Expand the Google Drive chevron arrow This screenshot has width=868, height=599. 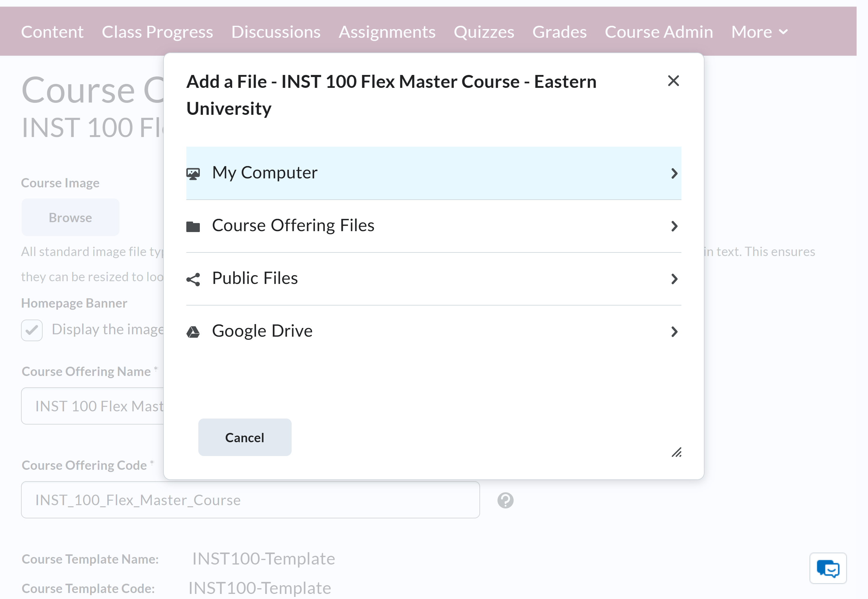click(674, 331)
